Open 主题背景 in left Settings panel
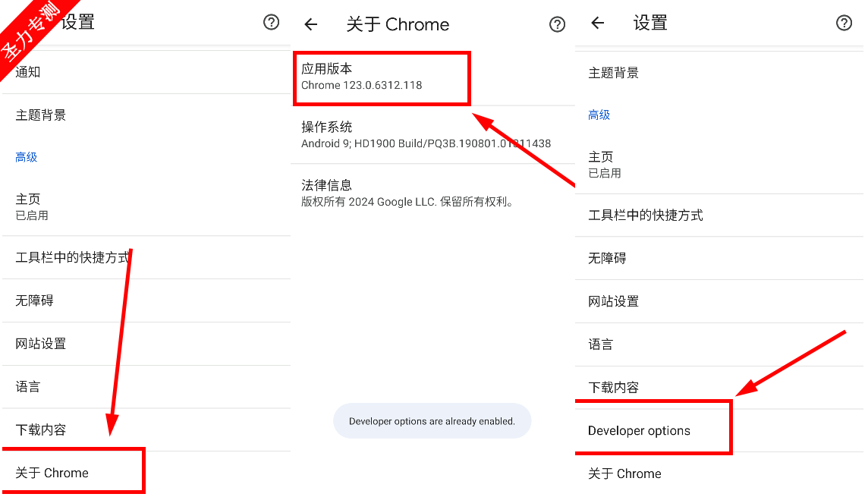Image resolution: width=868 pixels, height=497 pixels. [146, 115]
